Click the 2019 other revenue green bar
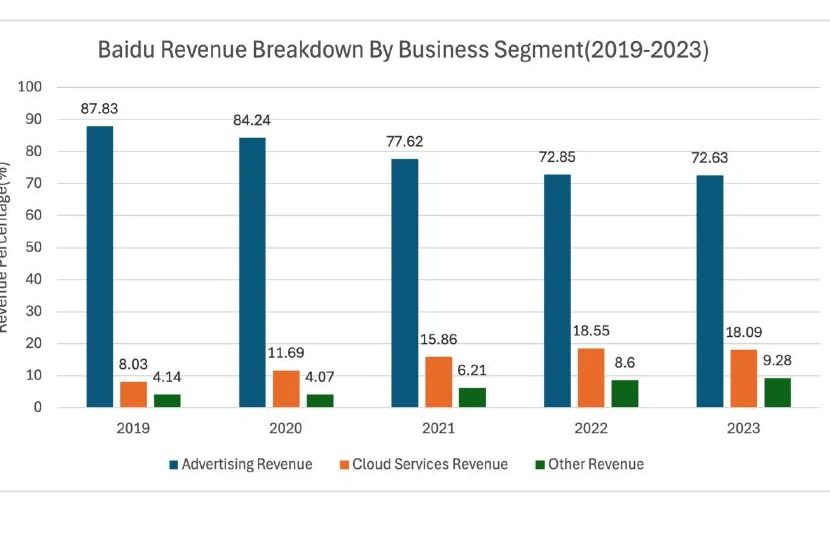Screen dimensions: 830x555 [167, 401]
